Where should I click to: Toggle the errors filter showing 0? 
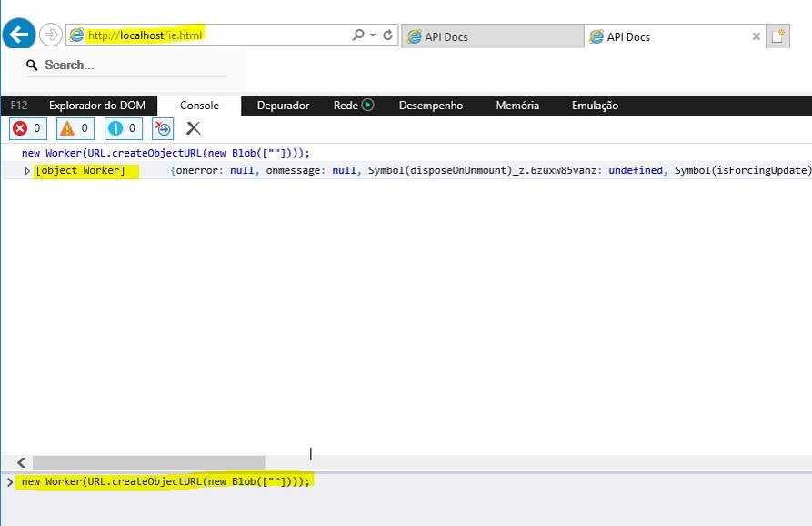pos(28,128)
